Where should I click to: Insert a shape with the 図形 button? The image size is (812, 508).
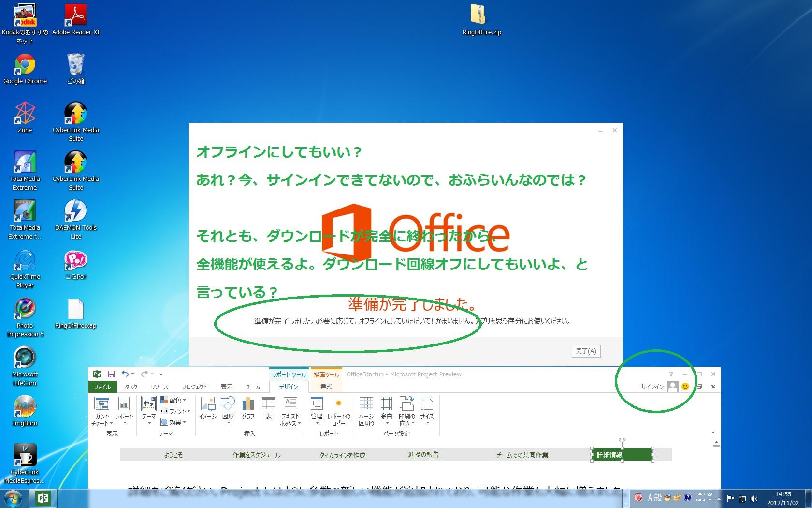tap(228, 411)
